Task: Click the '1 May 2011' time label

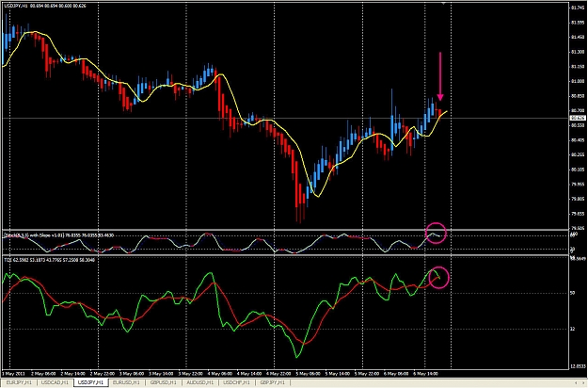Action: (13, 374)
